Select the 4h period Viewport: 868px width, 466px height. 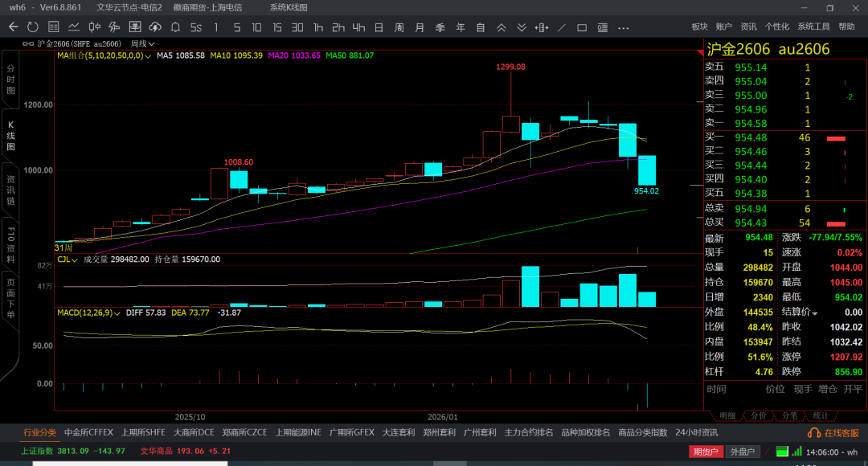(x=358, y=27)
